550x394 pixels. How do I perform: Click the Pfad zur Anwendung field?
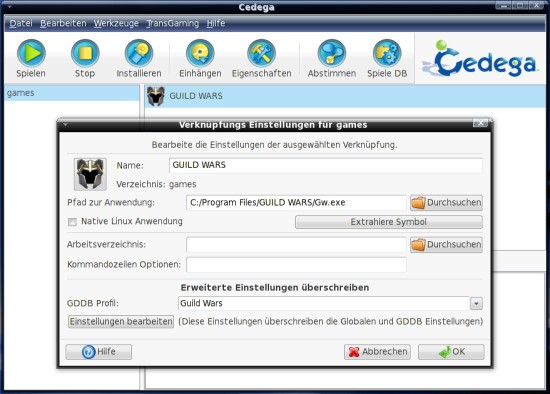[296, 203]
